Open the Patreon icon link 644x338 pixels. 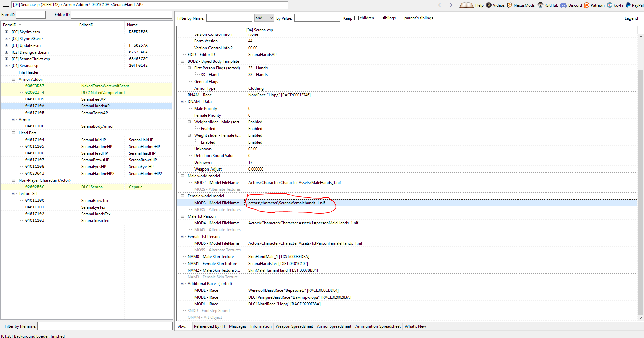pos(587,5)
